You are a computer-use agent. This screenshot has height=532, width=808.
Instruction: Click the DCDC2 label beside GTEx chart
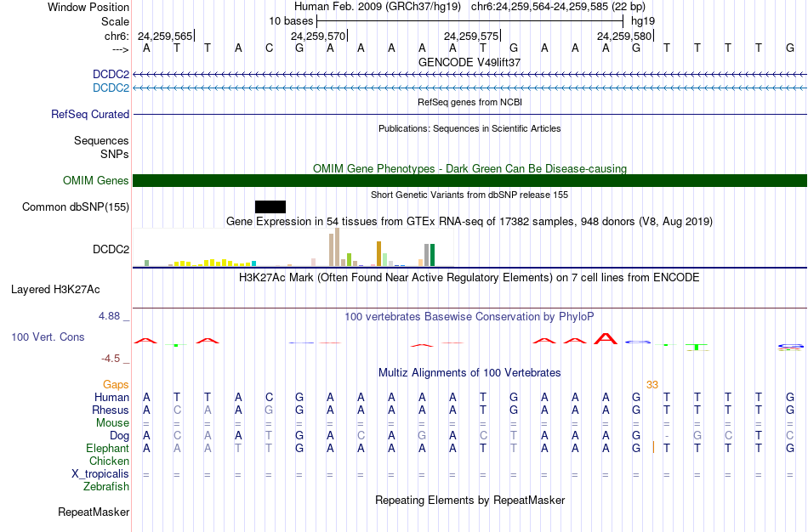pyautogui.click(x=111, y=249)
